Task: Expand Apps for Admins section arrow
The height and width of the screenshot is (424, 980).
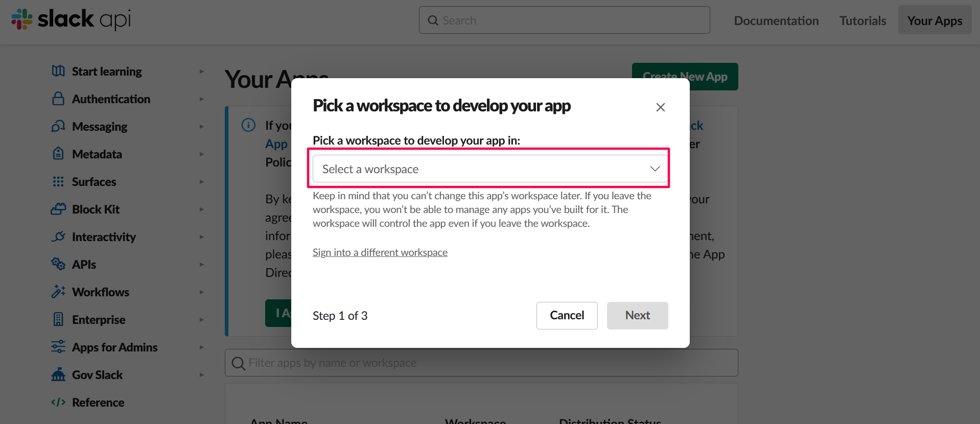Action: [201, 347]
